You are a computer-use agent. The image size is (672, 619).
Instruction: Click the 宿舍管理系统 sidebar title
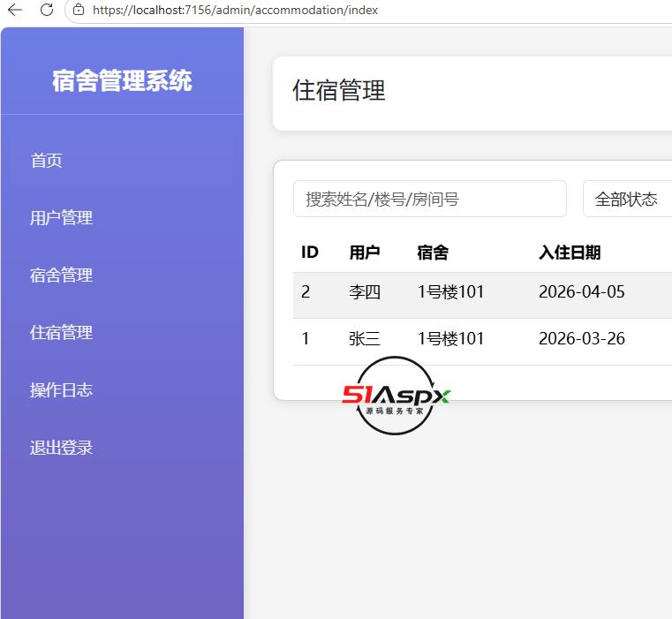tap(122, 80)
